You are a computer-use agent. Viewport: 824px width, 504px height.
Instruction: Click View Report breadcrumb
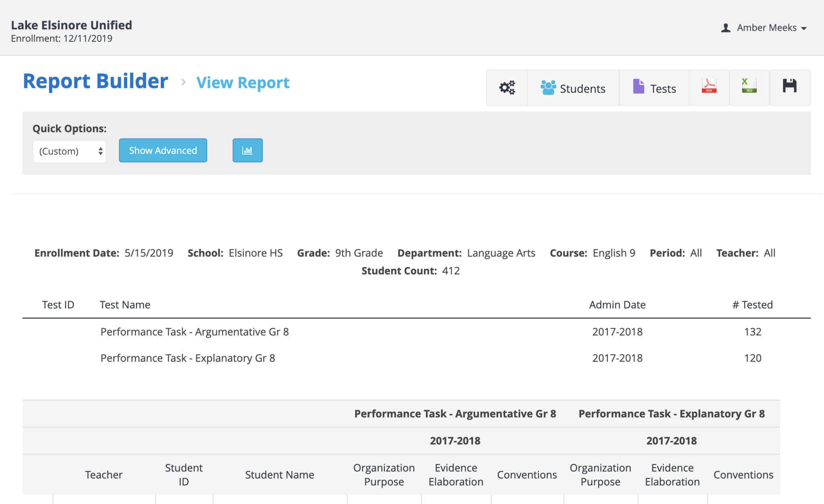[x=243, y=83]
